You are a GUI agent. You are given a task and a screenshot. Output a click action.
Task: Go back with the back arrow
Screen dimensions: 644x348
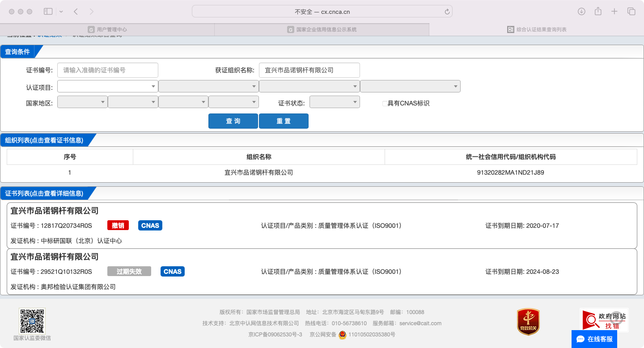coord(76,11)
